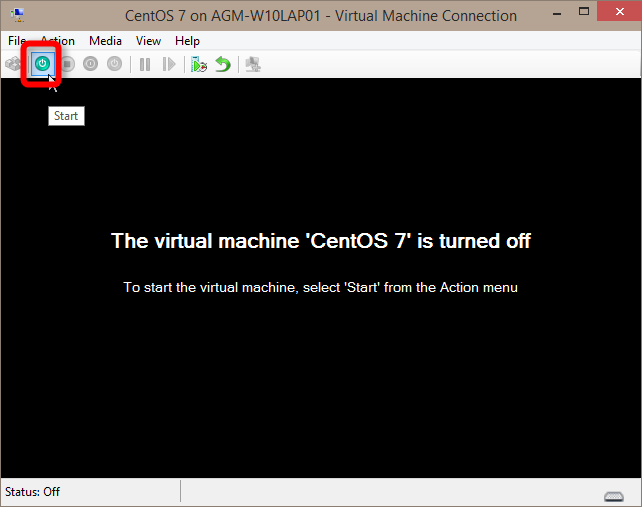Screen dimensions: 642x507
Task: Minimize the Virtual Machine Connection window
Action: [x=556, y=14]
